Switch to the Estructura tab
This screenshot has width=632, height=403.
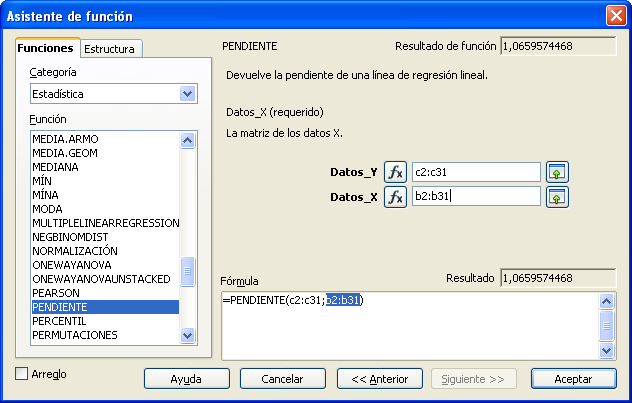[111, 48]
